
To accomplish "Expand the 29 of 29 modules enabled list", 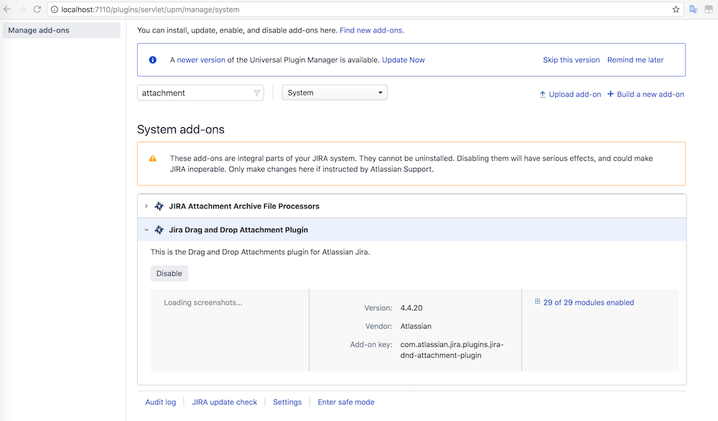I will click(538, 302).
